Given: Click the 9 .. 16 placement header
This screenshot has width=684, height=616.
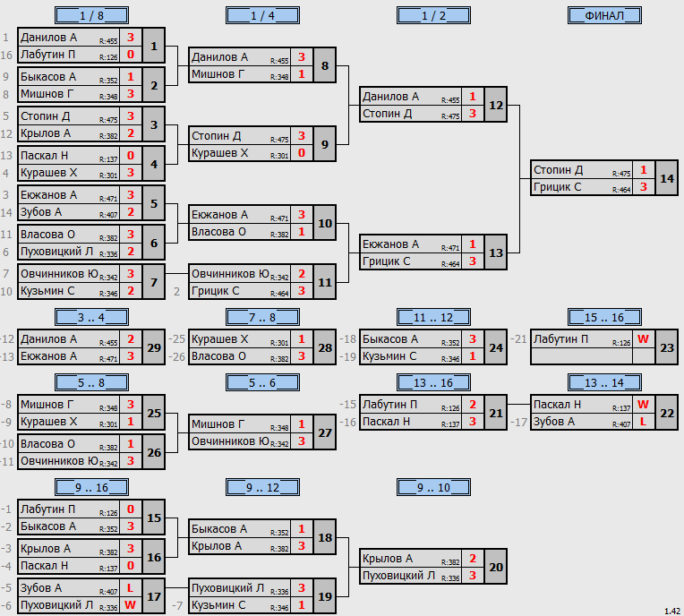Looking at the screenshot, I should pyautogui.click(x=91, y=487).
